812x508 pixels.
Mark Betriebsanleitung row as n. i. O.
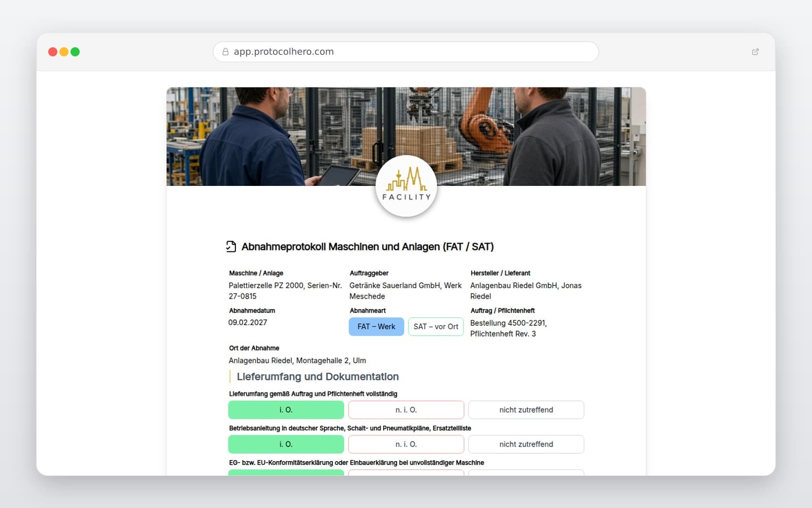(406, 444)
